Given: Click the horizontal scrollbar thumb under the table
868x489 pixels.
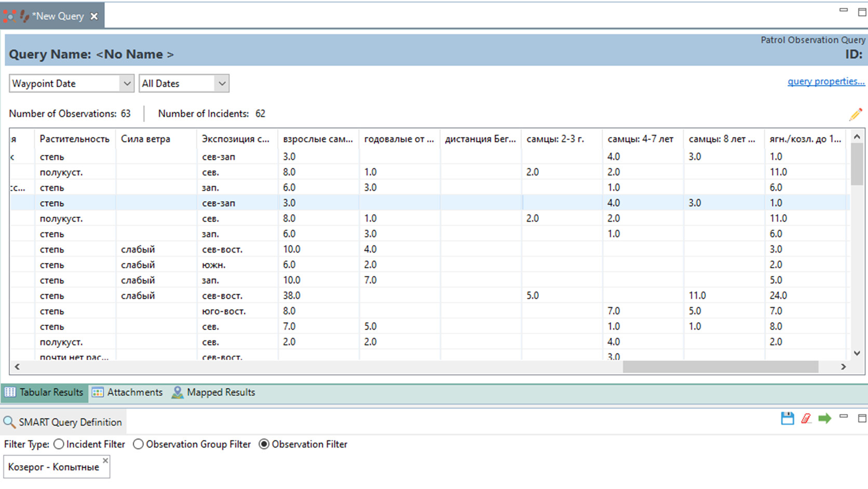Looking at the screenshot, I should click(720, 367).
